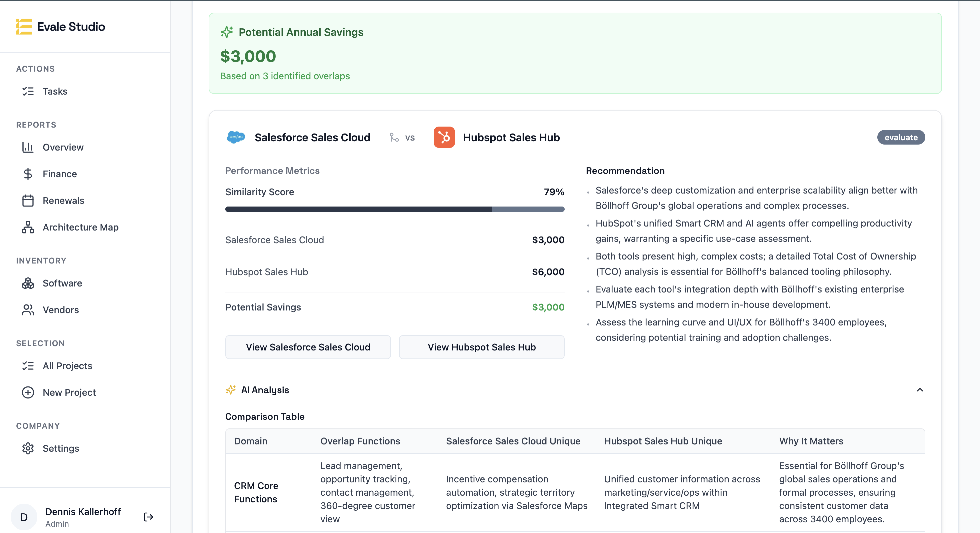Open Vendors in the sidebar
This screenshot has width=980, height=533.
pos(60,310)
